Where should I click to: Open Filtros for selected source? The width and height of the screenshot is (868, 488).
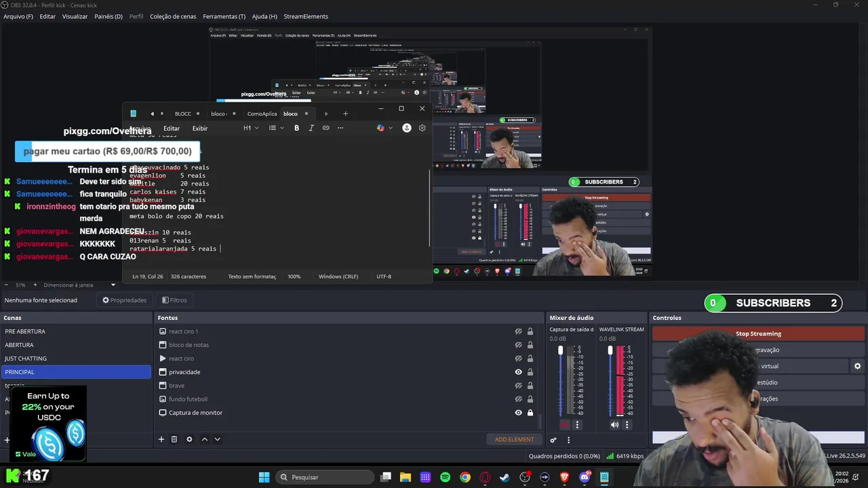pyautogui.click(x=174, y=300)
